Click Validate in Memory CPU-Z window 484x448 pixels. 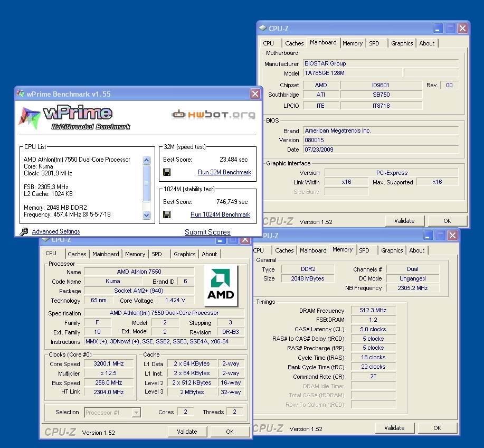pyautogui.click(x=394, y=428)
